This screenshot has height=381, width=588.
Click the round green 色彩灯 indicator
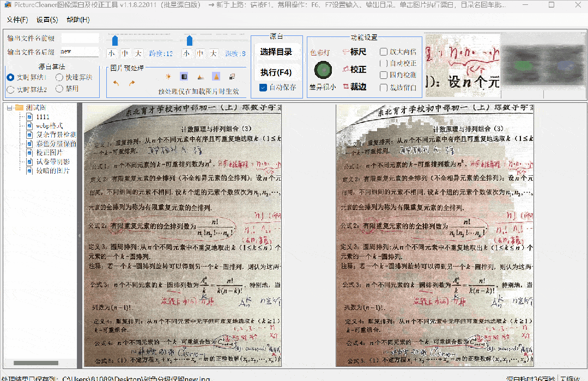click(323, 70)
